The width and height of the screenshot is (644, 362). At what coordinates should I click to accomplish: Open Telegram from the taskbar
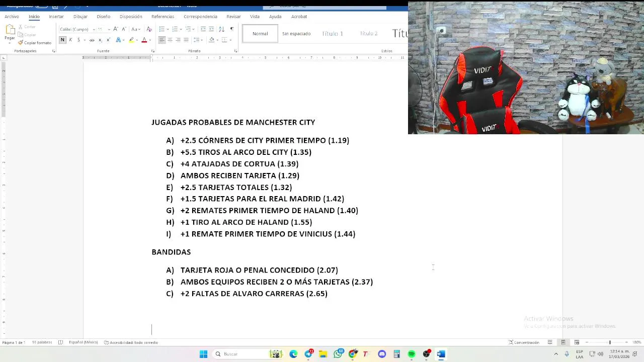[x=308, y=354]
